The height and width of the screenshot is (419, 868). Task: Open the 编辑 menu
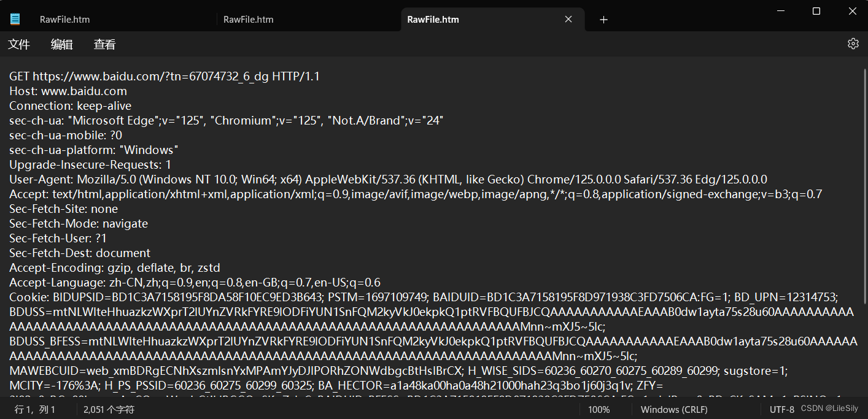[61, 44]
